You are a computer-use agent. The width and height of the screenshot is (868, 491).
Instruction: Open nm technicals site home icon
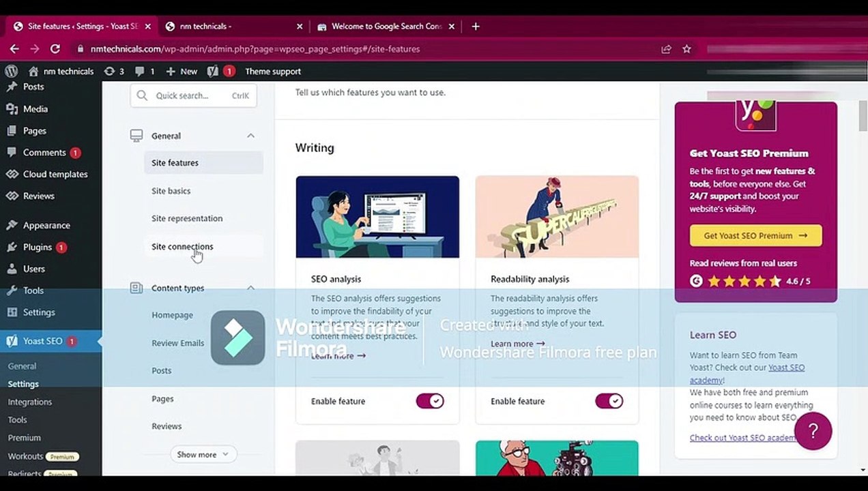33,71
